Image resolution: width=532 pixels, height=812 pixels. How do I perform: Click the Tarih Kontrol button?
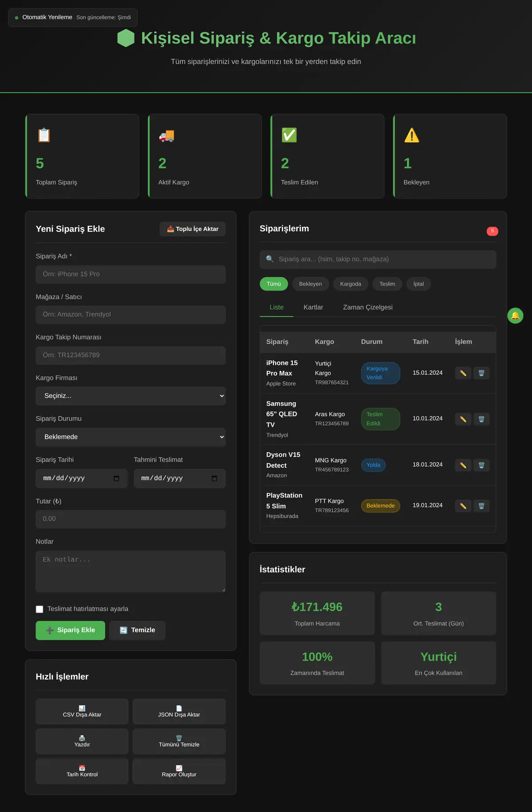(x=82, y=771)
